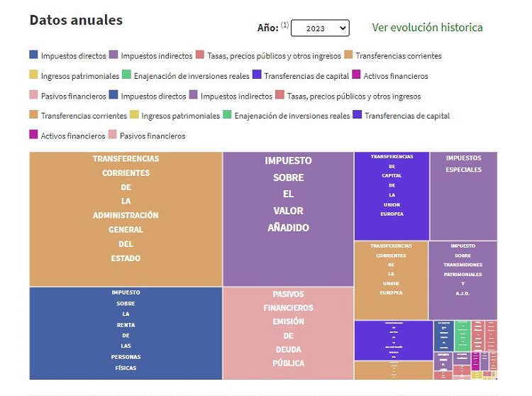Click the Impuesto sobre la Renta Personas Físicas tile
The image size is (532, 396).
126,333
